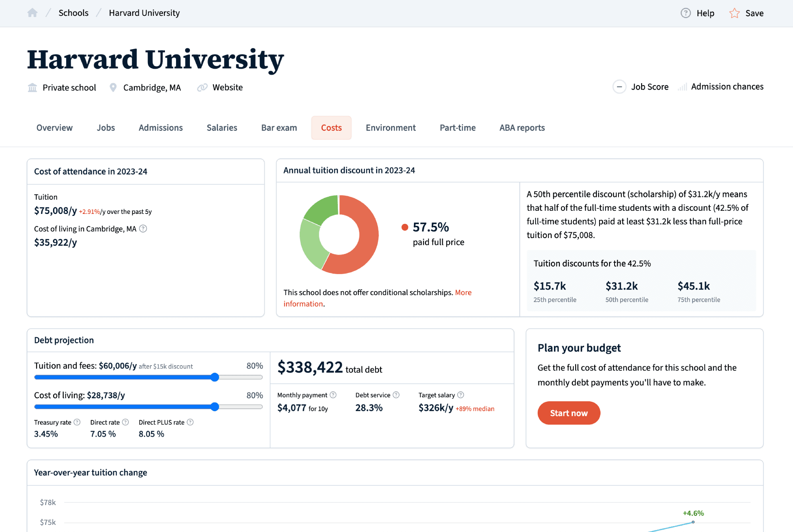View Admission chances
The image size is (793, 532).
(x=727, y=87)
